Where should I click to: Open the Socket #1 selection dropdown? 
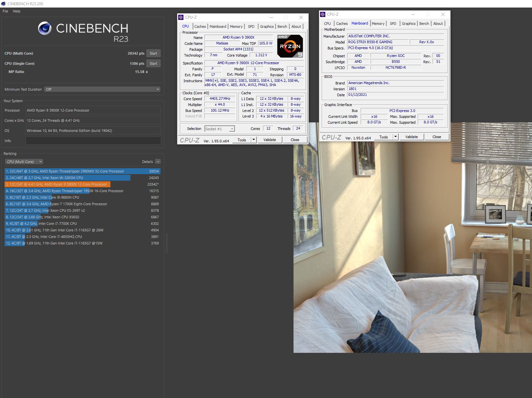tap(219, 129)
